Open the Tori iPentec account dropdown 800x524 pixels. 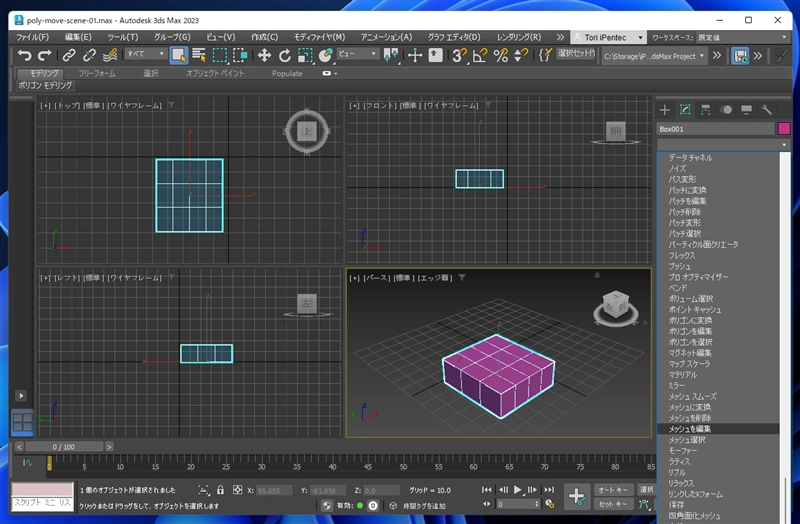click(608, 37)
